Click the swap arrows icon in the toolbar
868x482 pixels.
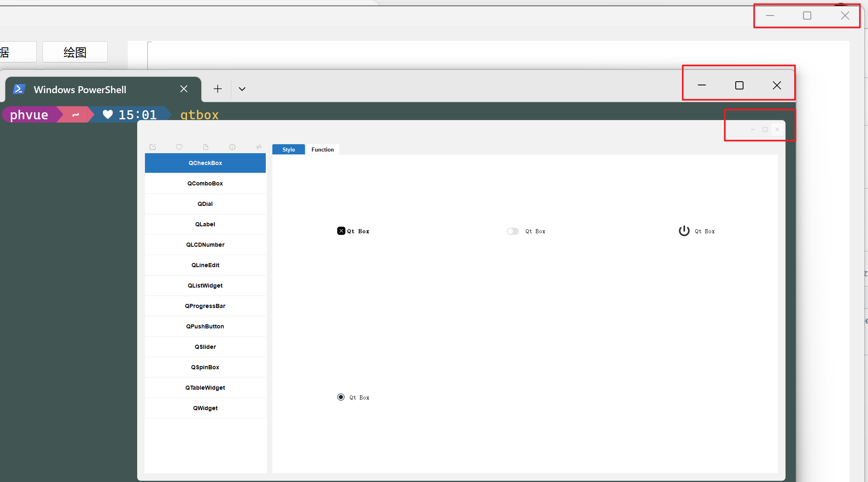259,147
